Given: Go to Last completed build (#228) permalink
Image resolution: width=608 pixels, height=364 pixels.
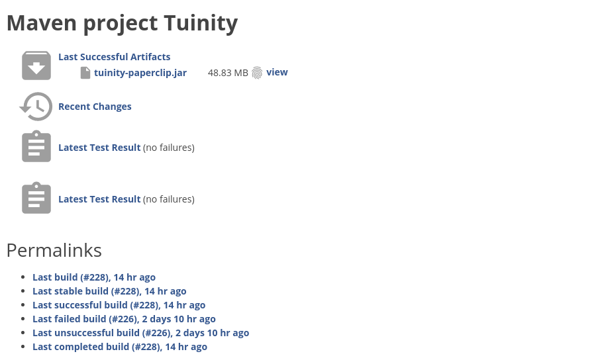Looking at the screenshot, I should (120, 347).
